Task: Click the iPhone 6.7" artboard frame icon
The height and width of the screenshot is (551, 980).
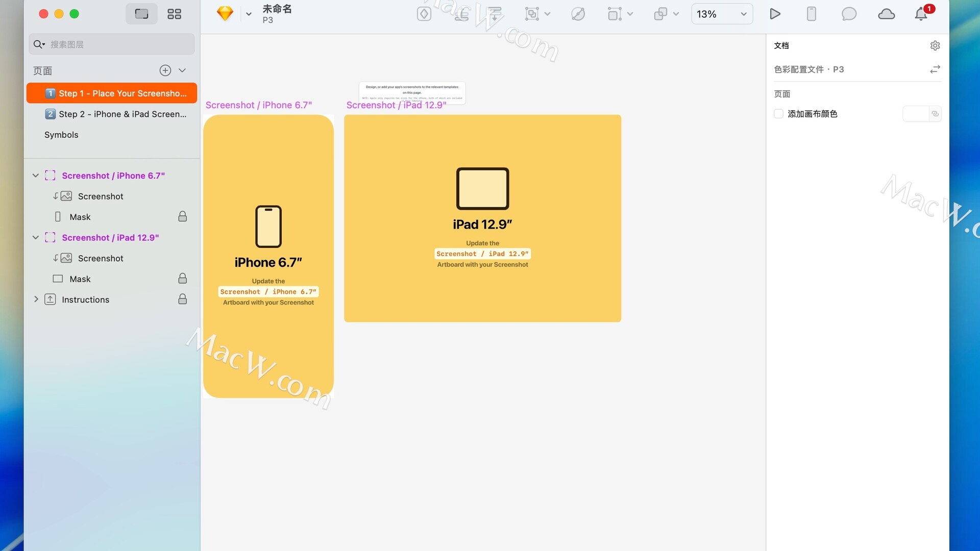Action: click(x=50, y=176)
